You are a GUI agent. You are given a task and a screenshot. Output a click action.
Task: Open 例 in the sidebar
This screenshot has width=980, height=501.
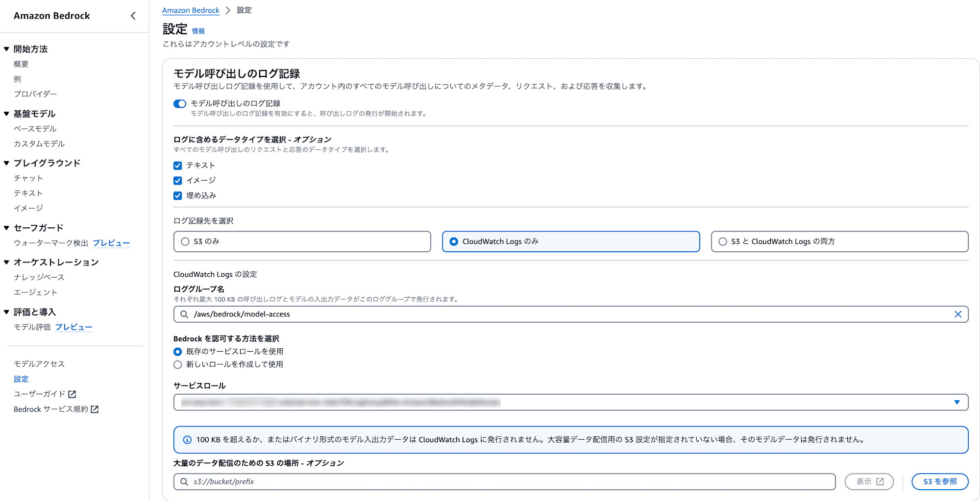tap(17, 79)
